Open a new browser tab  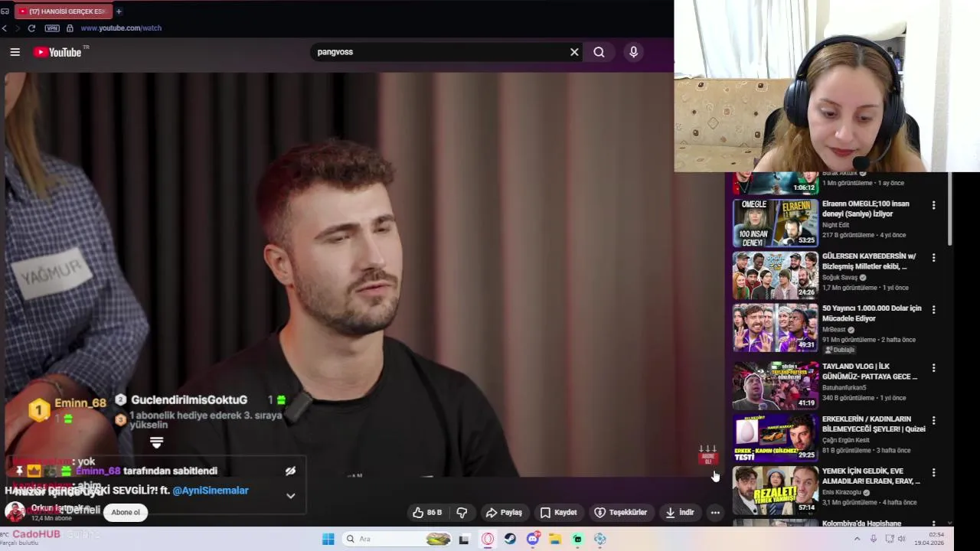(x=119, y=11)
